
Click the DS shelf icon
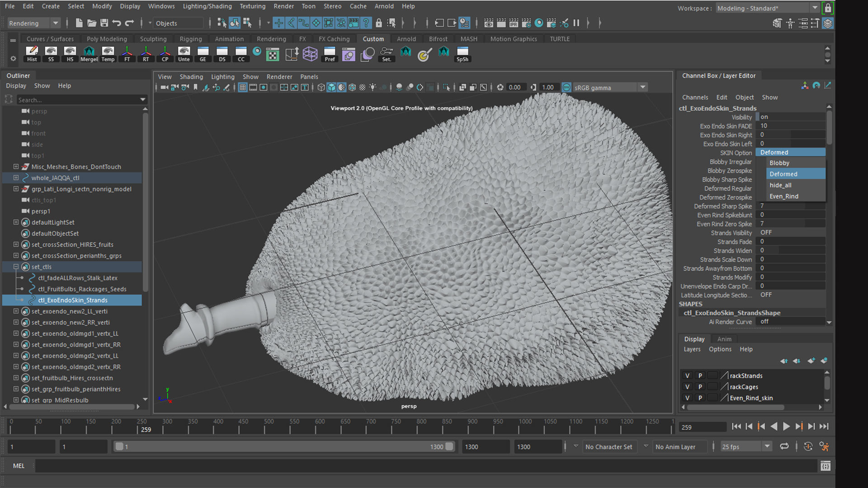click(x=222, y=54)
